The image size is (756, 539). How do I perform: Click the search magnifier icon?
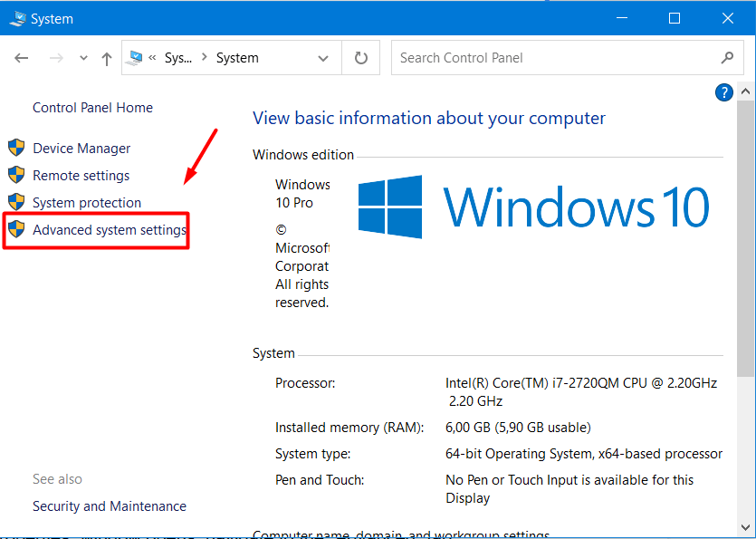coord(727,58)
